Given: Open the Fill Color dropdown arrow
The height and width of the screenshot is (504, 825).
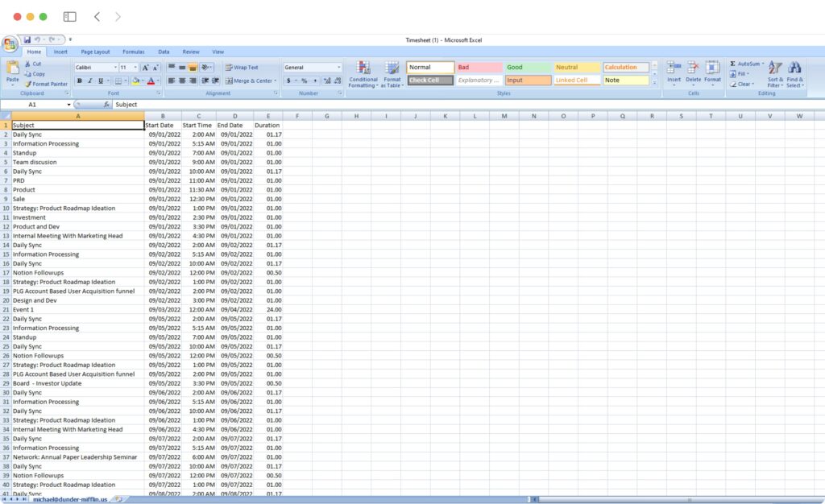Looking at the screenshot, I should (x=143, y=81).
